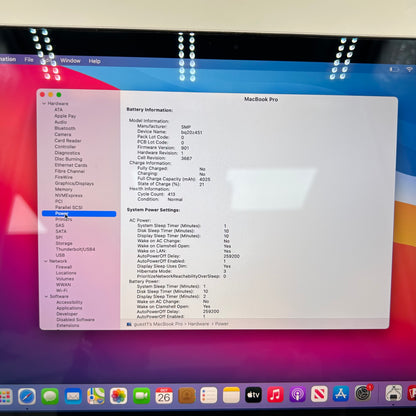
Task: Select Bluetooth in the sidebar
Action: point(65,128)
